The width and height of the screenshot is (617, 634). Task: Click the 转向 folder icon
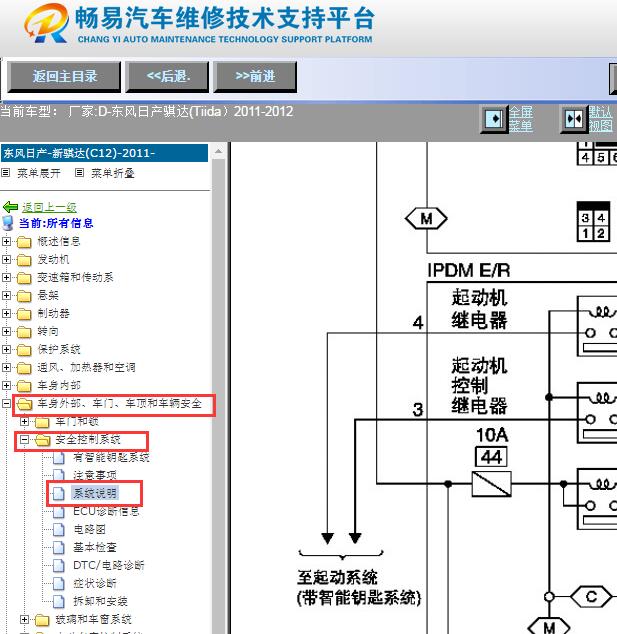pos(24,332)
